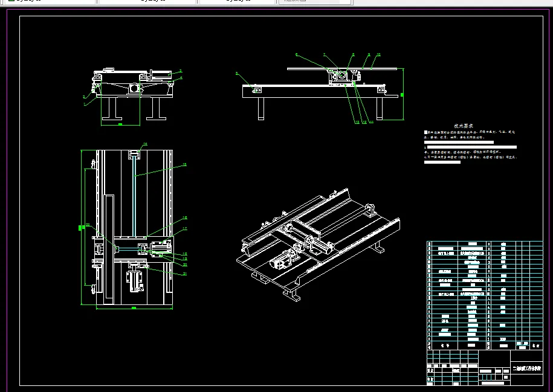
Task: Click part callout number 10
Action: click(x=379, y=54)
